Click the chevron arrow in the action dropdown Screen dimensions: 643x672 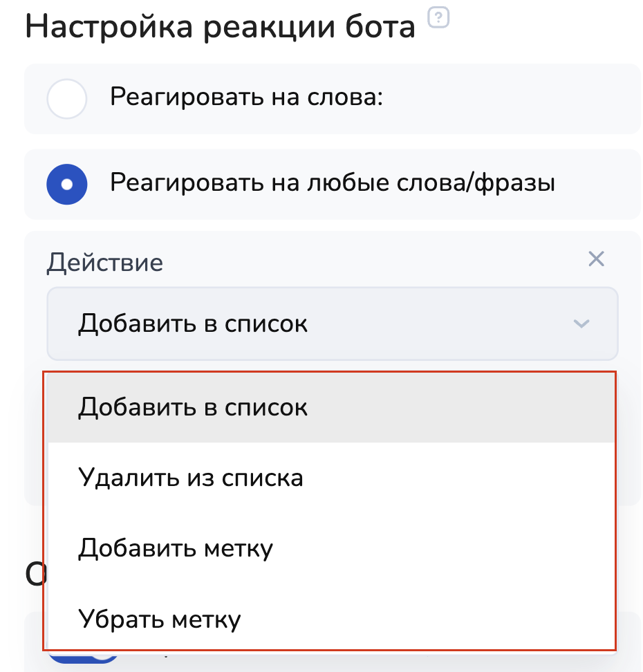coord(581,324)
